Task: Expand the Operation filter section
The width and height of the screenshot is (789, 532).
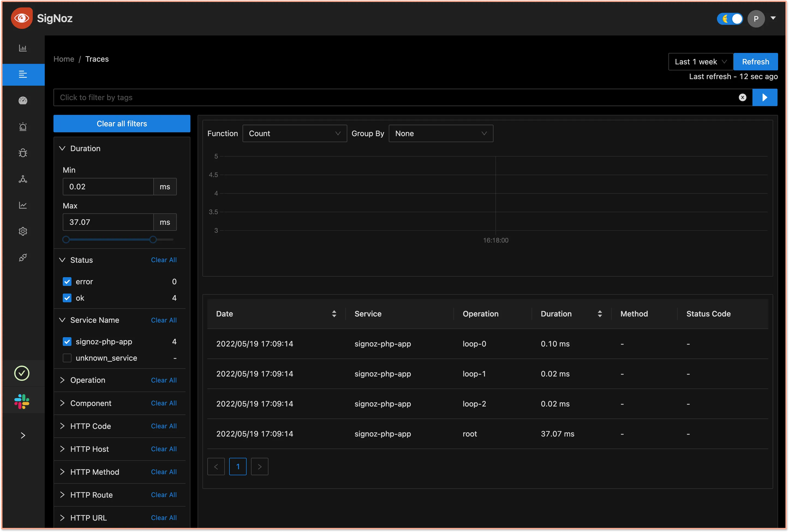Action: 62,380
